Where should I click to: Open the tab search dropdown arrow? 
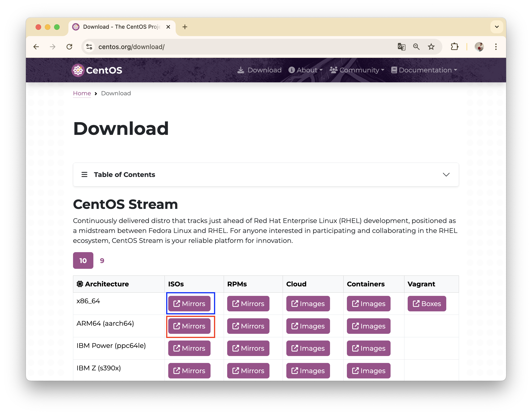coord(497,27)
